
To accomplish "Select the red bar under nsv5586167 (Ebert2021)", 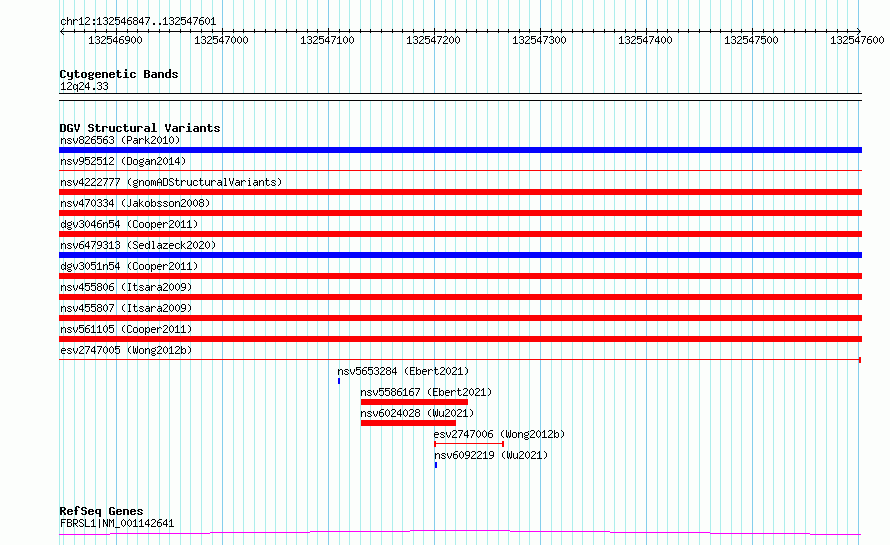I will 414,402.
